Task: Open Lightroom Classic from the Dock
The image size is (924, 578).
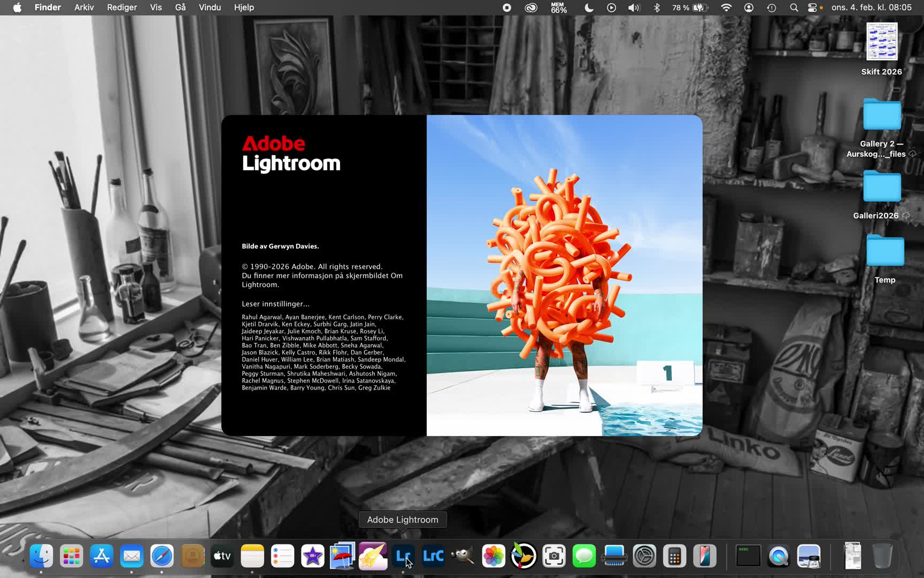Action: click(x=433, y=557)
